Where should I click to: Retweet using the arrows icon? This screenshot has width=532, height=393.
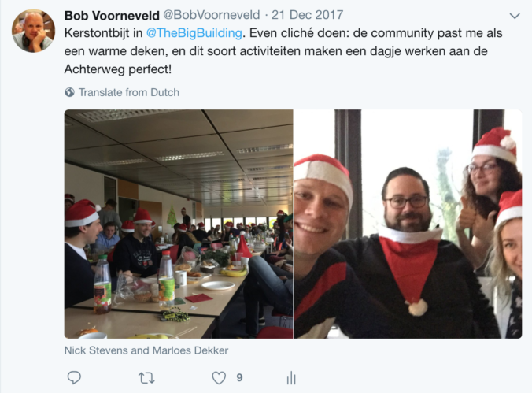click(x=146, y=378)
